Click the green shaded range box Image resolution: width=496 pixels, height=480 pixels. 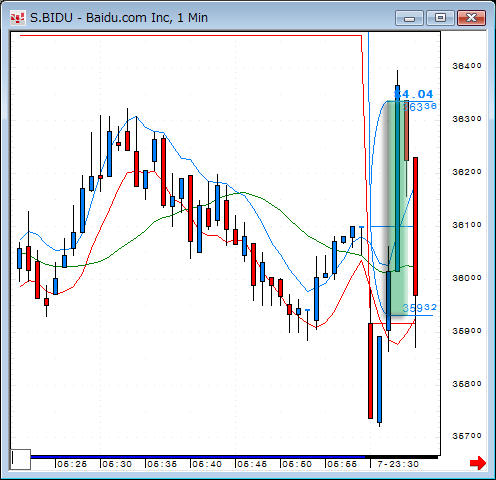(397, 208)
